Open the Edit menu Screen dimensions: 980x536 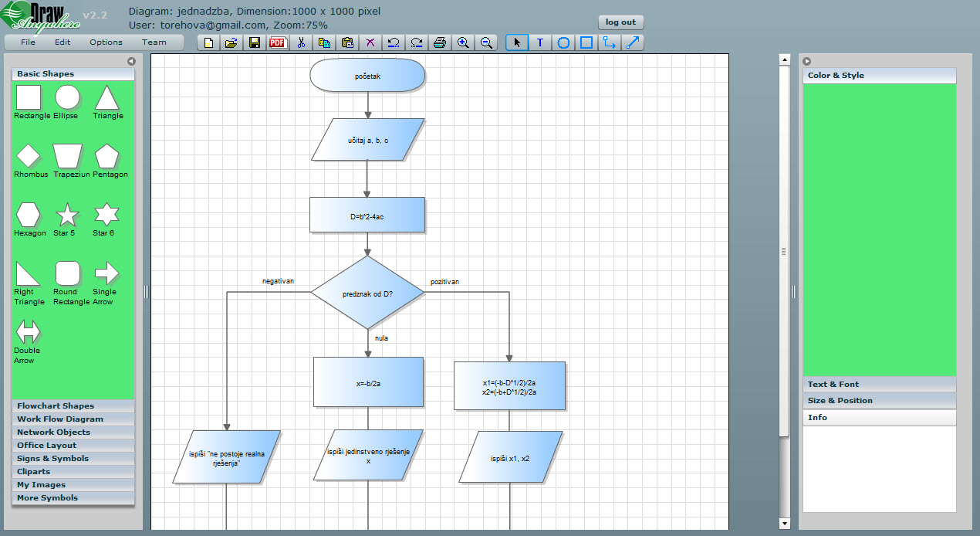point(63,42)
